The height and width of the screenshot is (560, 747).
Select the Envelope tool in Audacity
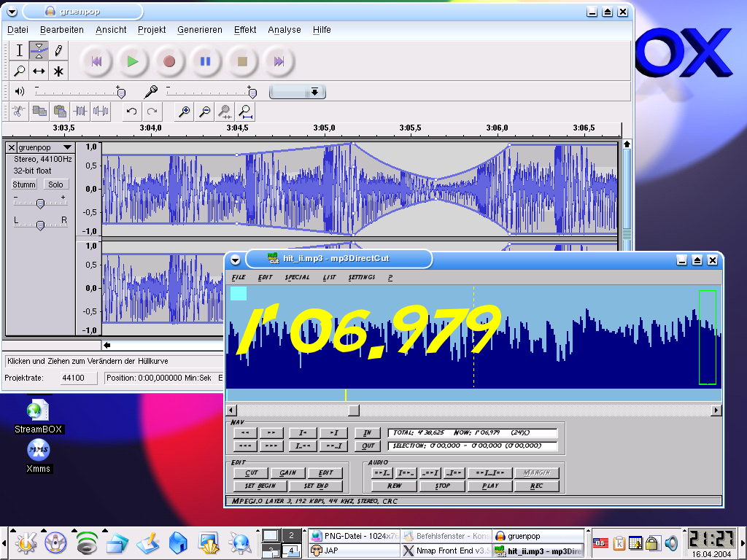pos(39,50)
